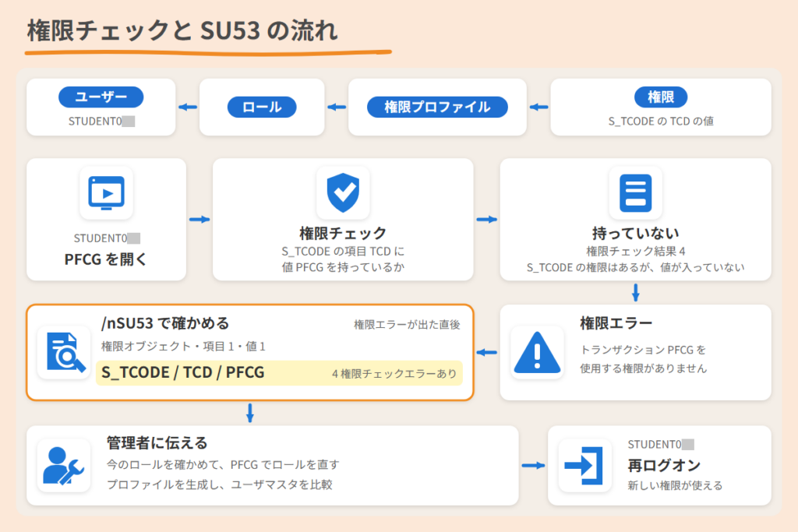Click the text 権限チェック結果 4
Viewport: 798px width, 532px height.
[x=636, y=252]
